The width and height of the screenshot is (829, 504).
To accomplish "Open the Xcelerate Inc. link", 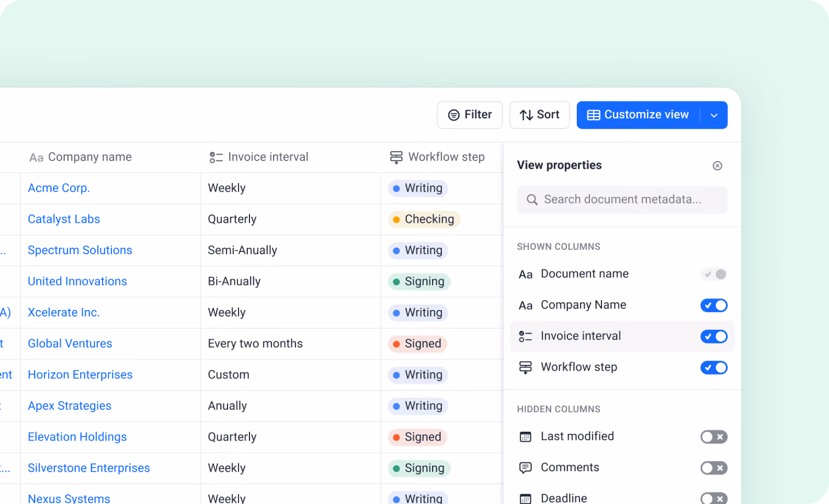I will pos(64,313).
